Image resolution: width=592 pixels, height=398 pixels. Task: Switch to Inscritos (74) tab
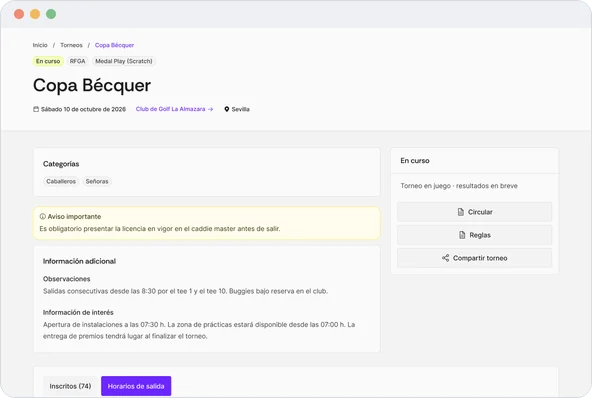click(x=70, y=386)
